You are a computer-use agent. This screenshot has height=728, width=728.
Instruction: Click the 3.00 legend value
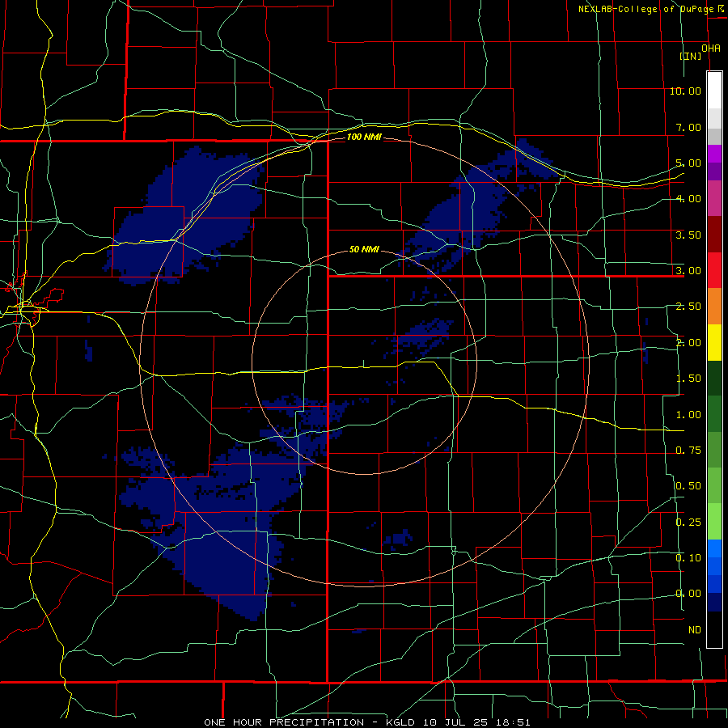(x=688, y=271)
